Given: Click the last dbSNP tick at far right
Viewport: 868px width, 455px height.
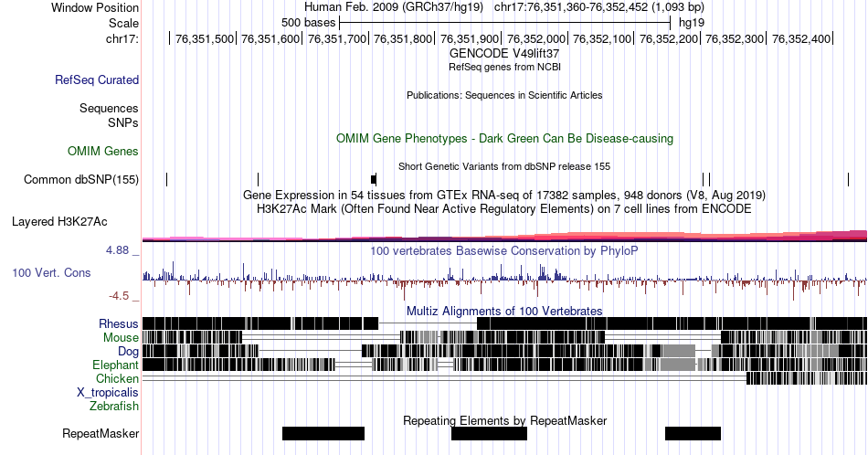Looking at the screenshot, I should point(848,179).
